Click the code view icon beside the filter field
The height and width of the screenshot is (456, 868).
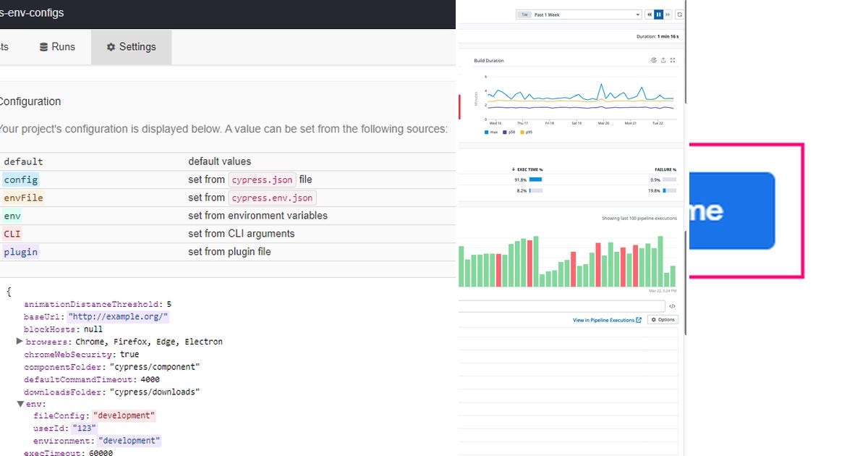tap(673, 305)
